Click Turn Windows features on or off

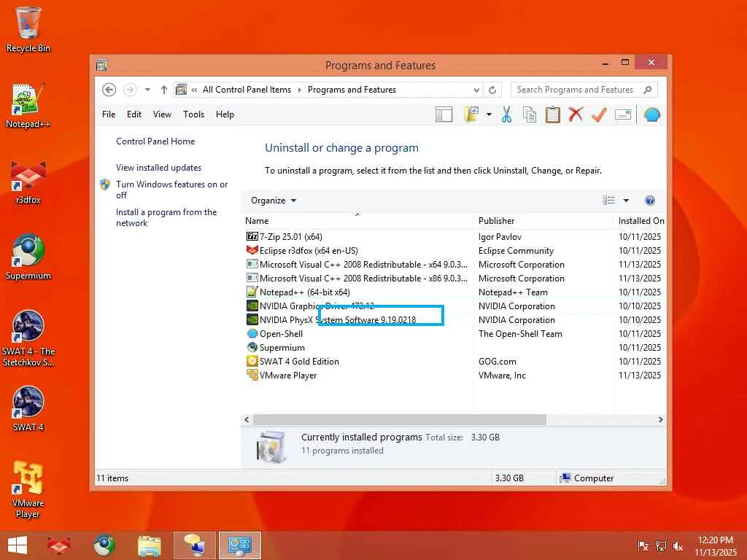pos(171,190)
